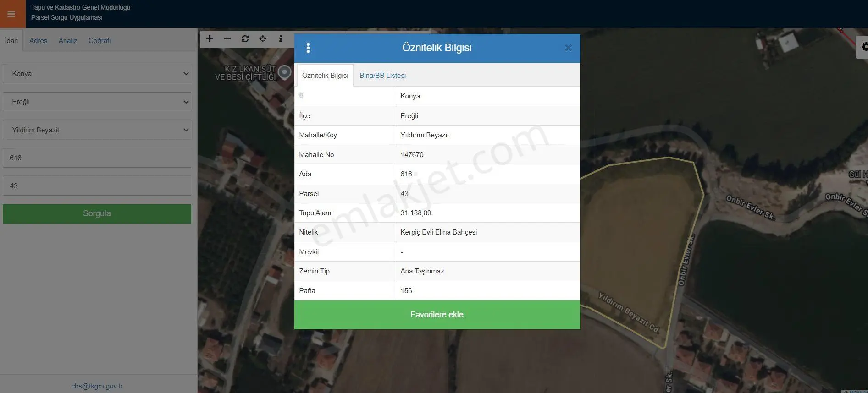
Task: Click the refresh map tool icon
Action: pos(245,38)
